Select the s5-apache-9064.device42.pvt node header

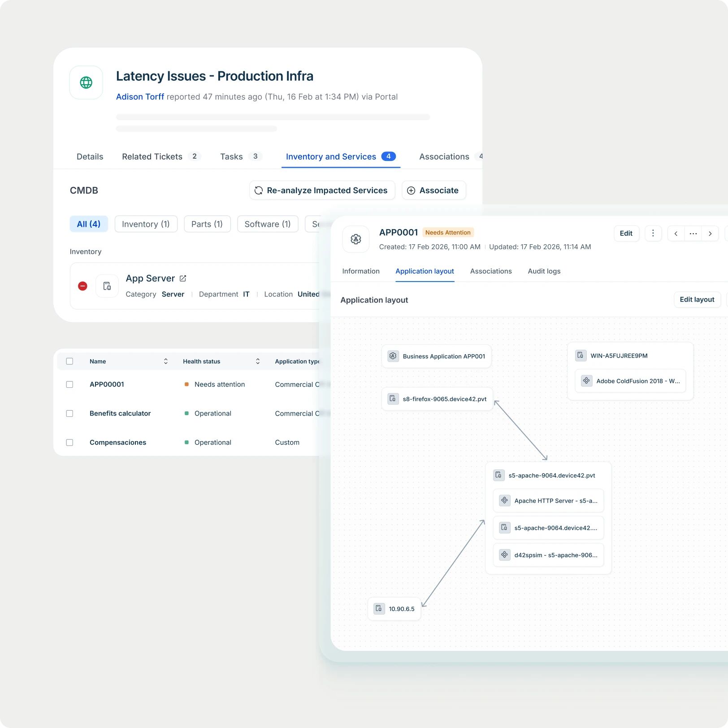(548, 475)
